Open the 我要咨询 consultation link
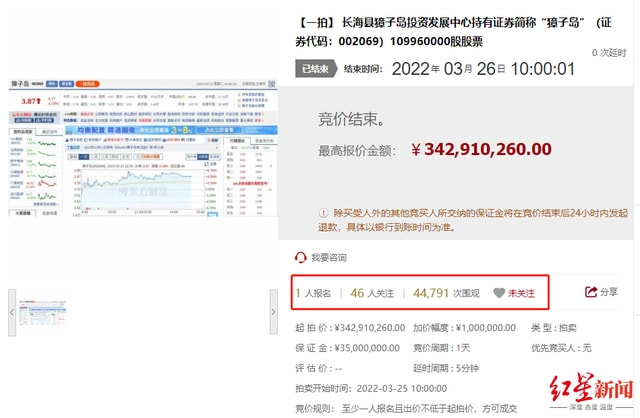640x418 pixels. (x=331, y=257)
